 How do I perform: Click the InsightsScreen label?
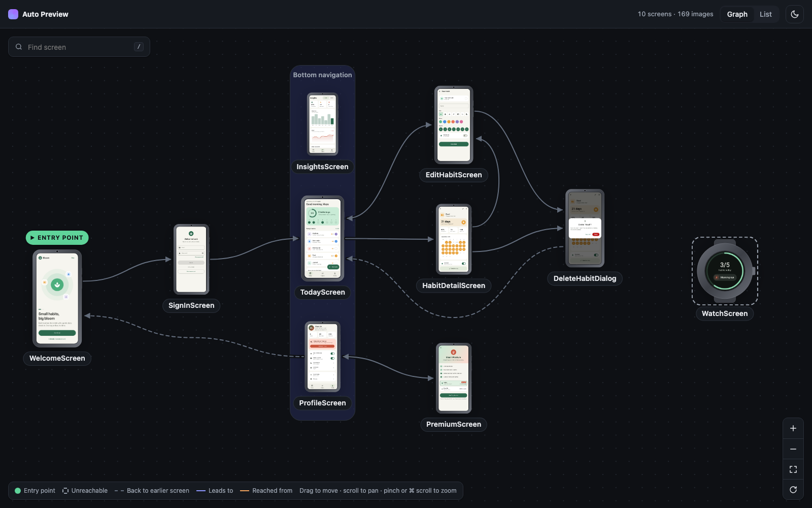coord(322,167)
